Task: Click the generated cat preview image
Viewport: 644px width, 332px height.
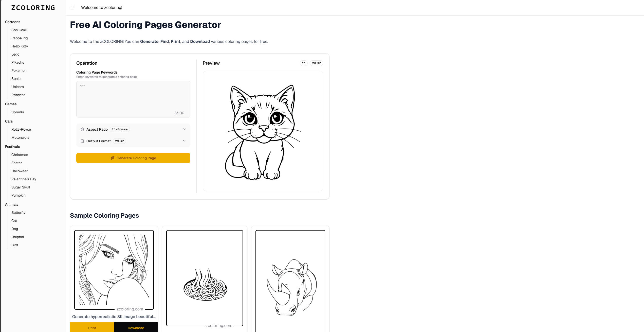Action: pos(263,131)
